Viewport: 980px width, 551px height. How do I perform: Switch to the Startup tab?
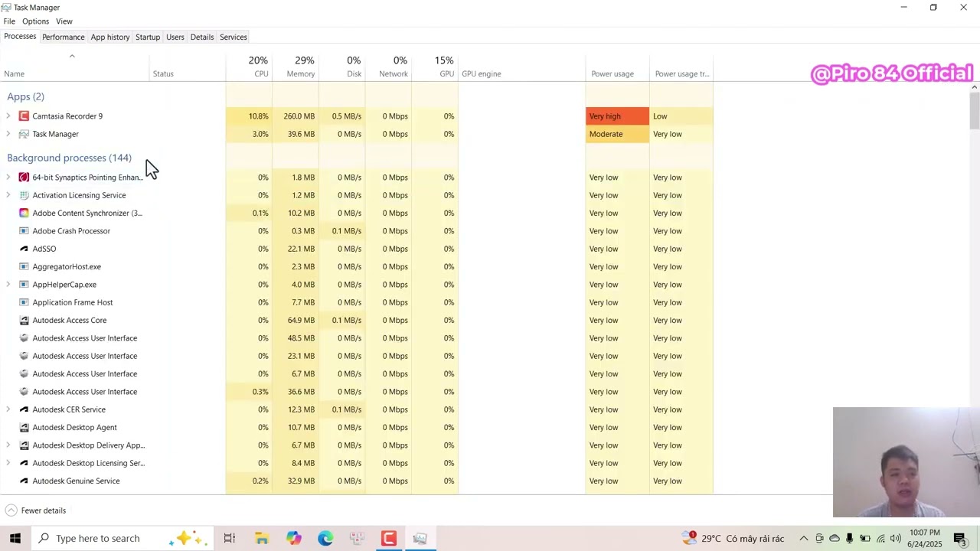[148, 37]
